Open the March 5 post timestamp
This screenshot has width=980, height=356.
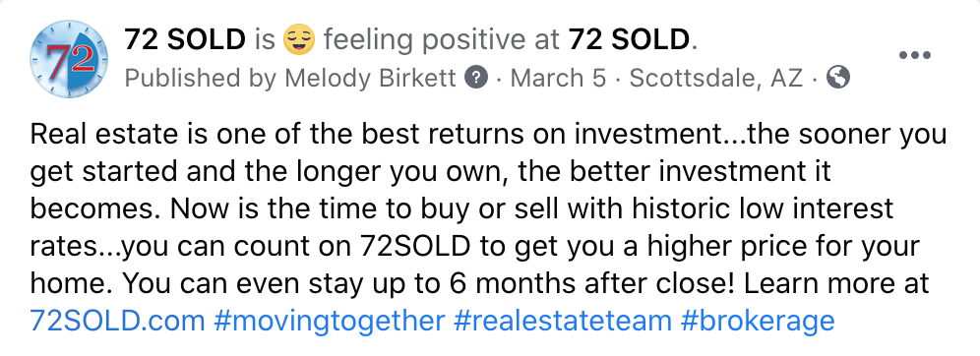[558, 78]
